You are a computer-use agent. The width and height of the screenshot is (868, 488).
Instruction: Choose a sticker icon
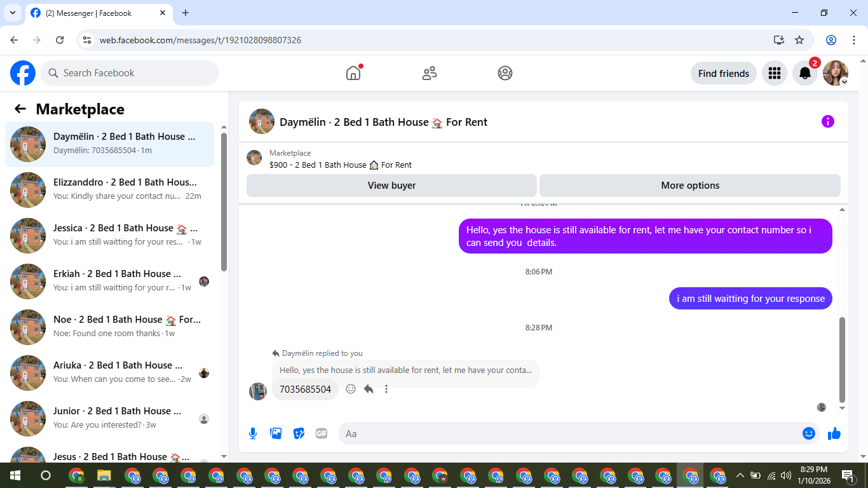pyautogui.click(x=299, y=433)
